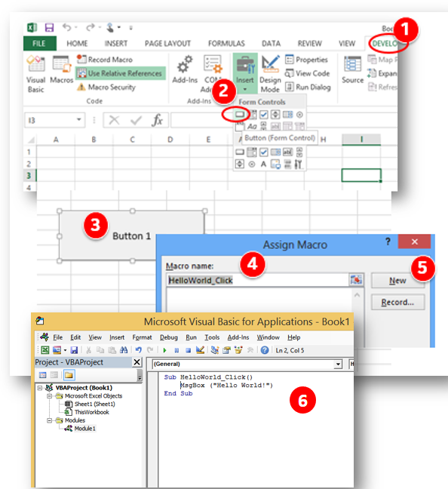Open the Help question mark in Assign Macro
Image resolution: width=448 pixels, height=489 pixels.
pos(388,241)
